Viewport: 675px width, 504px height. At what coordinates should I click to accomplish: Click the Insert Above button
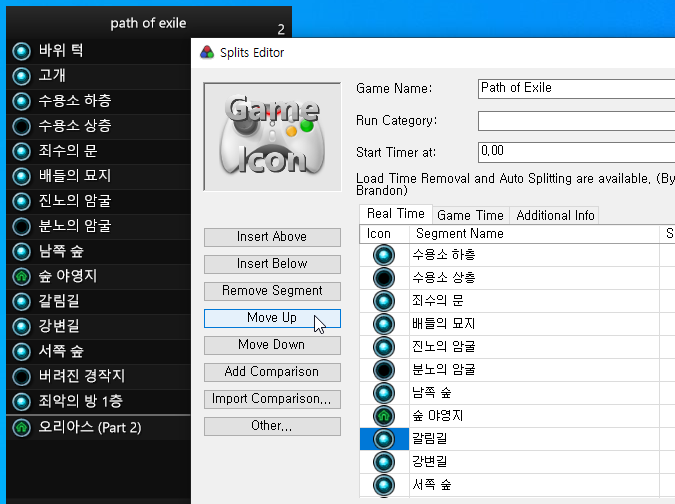tap(272, 237)
